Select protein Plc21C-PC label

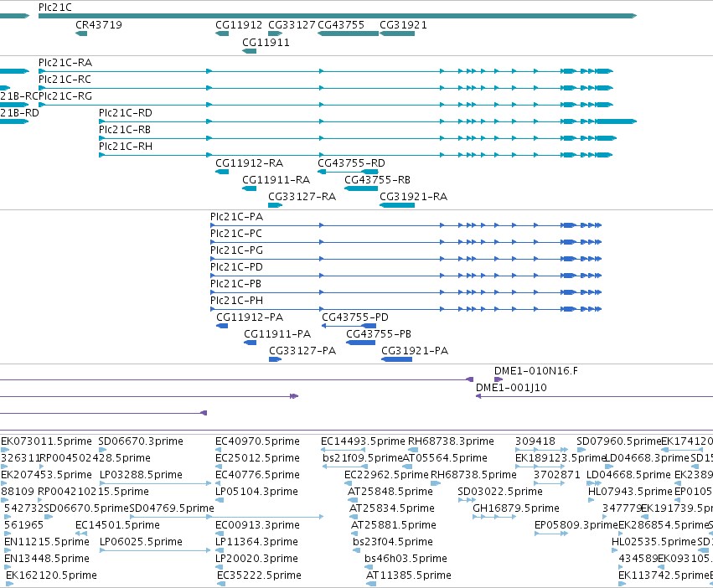(x=236, y=234)
